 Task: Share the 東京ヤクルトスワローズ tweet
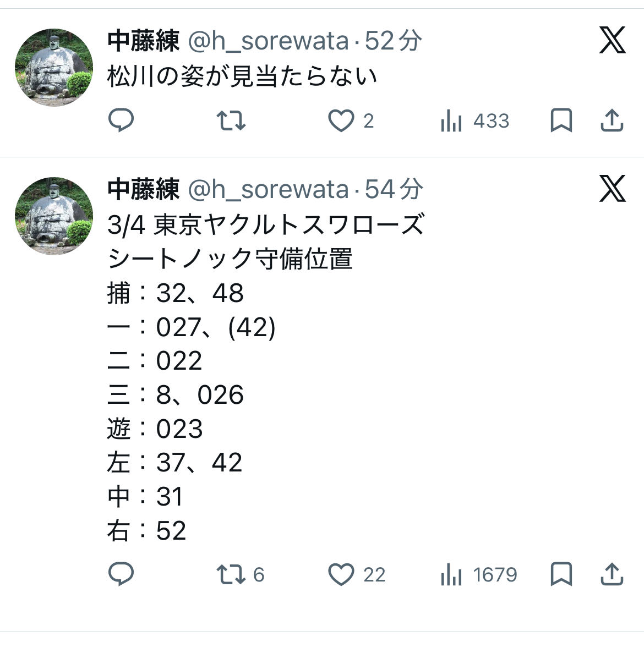[x=611, y=574]
